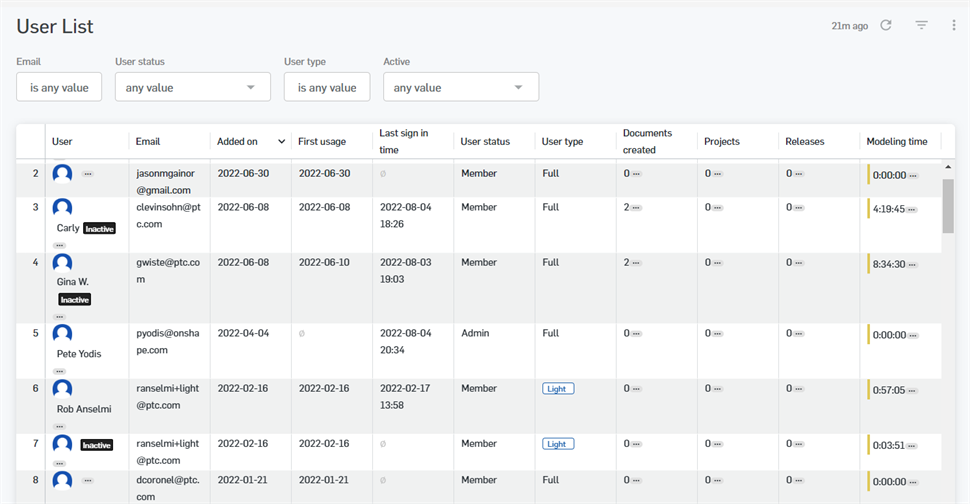The width and height of the screenshot is (970, 504).
Task: Click ellipsis next to row 2 avatar
Action: pyautogui.click(x=88, y=174)
